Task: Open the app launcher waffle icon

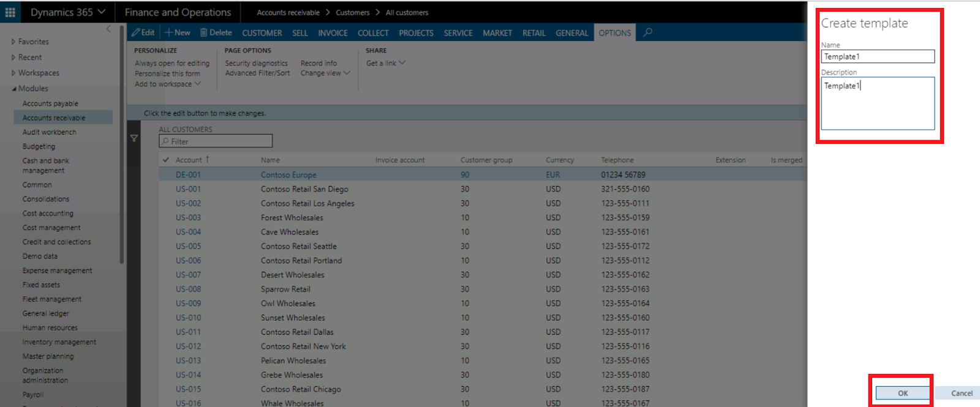Action: pyautogui.click(x=10, y=12)
